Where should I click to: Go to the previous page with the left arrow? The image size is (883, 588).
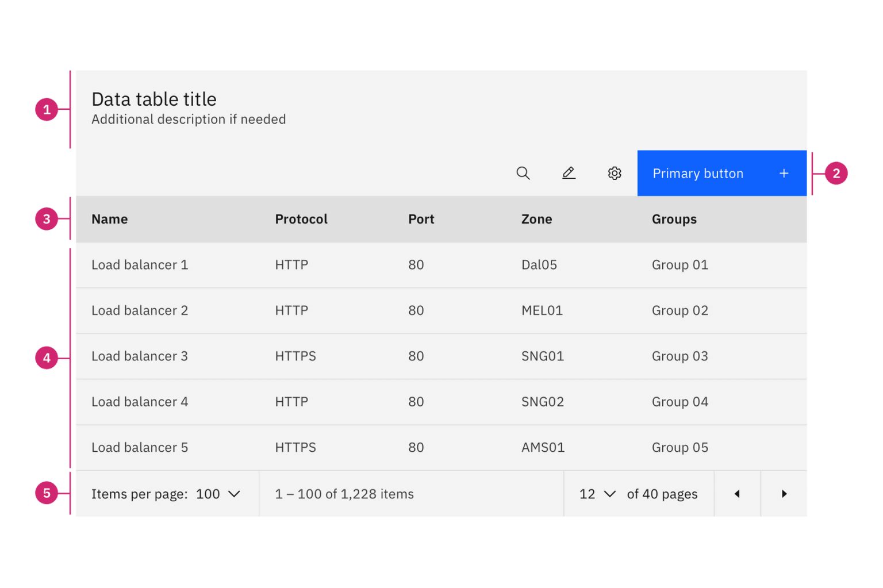tap(738, 493)
